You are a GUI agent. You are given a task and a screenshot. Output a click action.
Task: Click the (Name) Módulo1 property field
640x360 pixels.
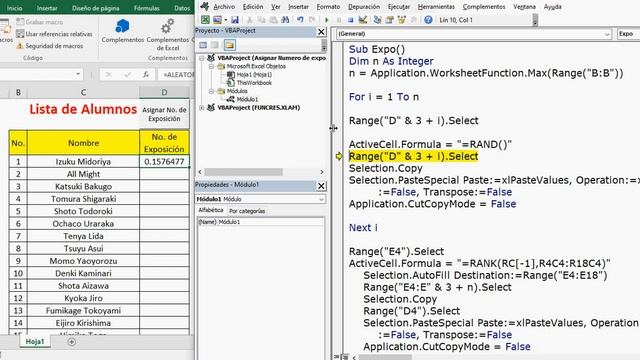261,222
